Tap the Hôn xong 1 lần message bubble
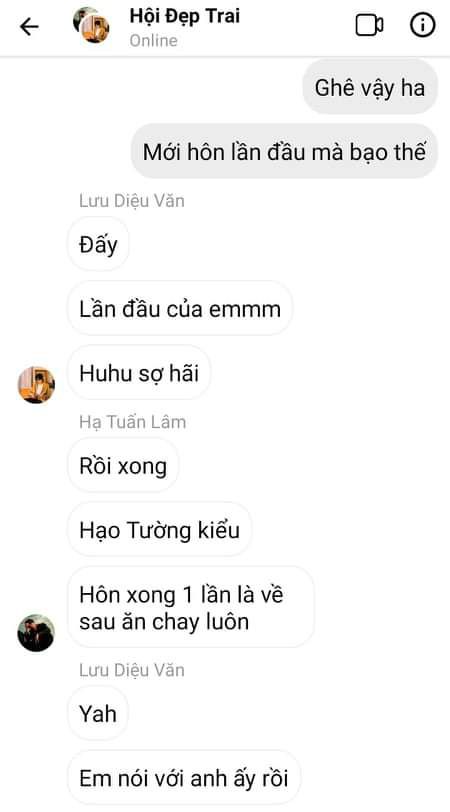The image size is (450, 812). tap(191, 607)
